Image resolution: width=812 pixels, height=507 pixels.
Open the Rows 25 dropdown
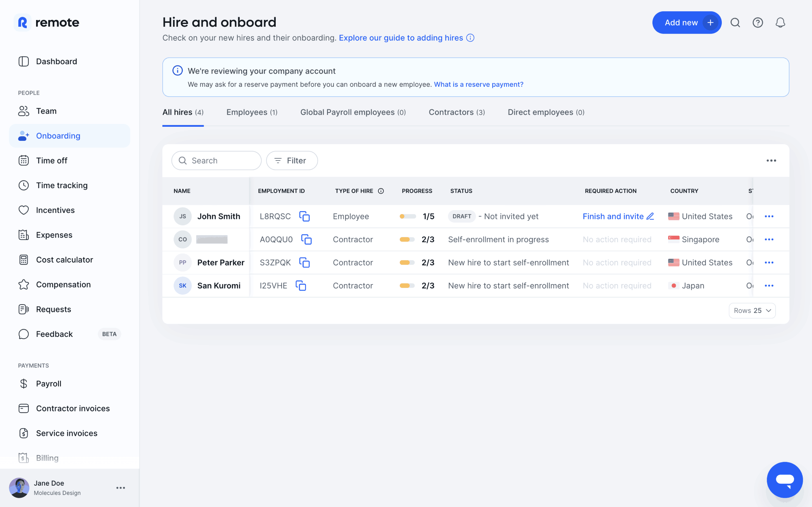(752, 310)
